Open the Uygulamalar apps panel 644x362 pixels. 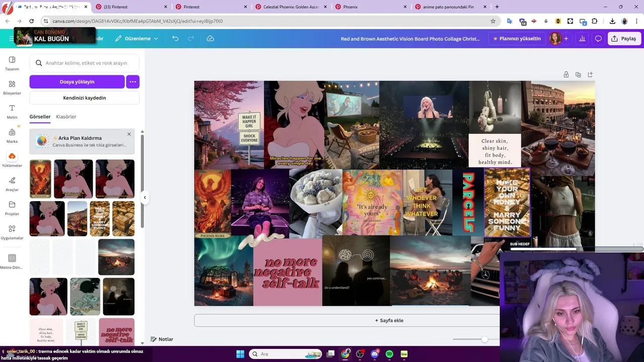pyautogui.click(x=12, y=232)
